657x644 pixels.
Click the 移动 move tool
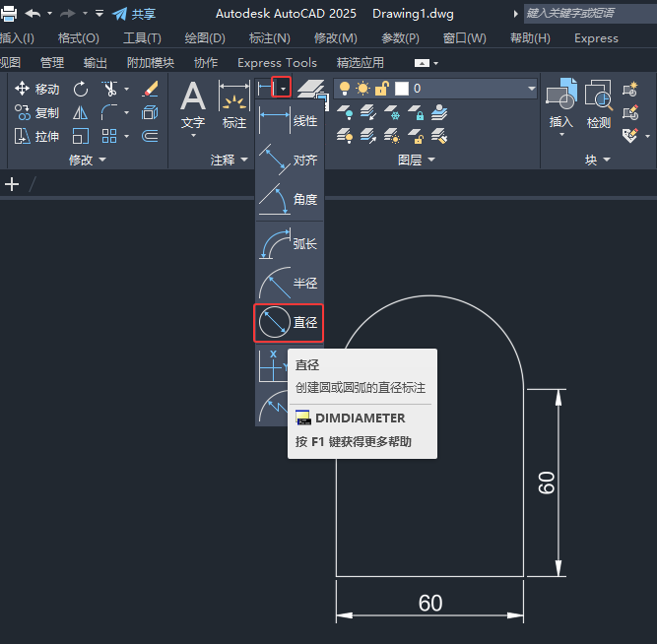coord(37,89)
